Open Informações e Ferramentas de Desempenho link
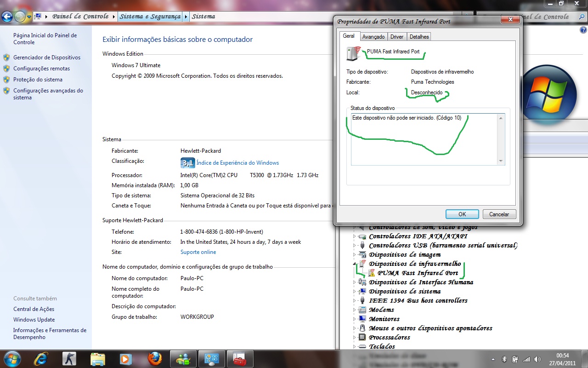 [50, 333]
